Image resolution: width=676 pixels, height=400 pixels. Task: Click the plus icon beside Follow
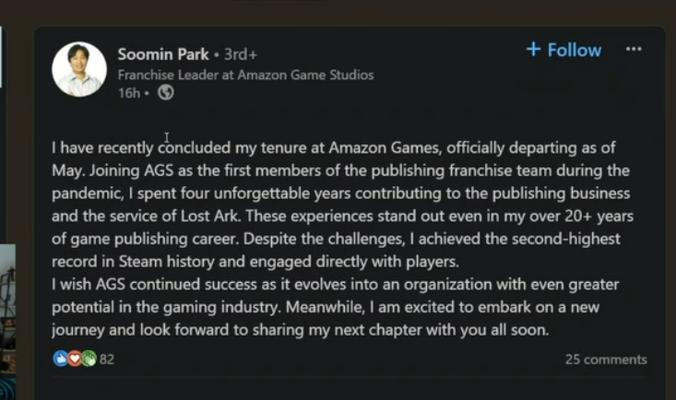coord(533,49)
